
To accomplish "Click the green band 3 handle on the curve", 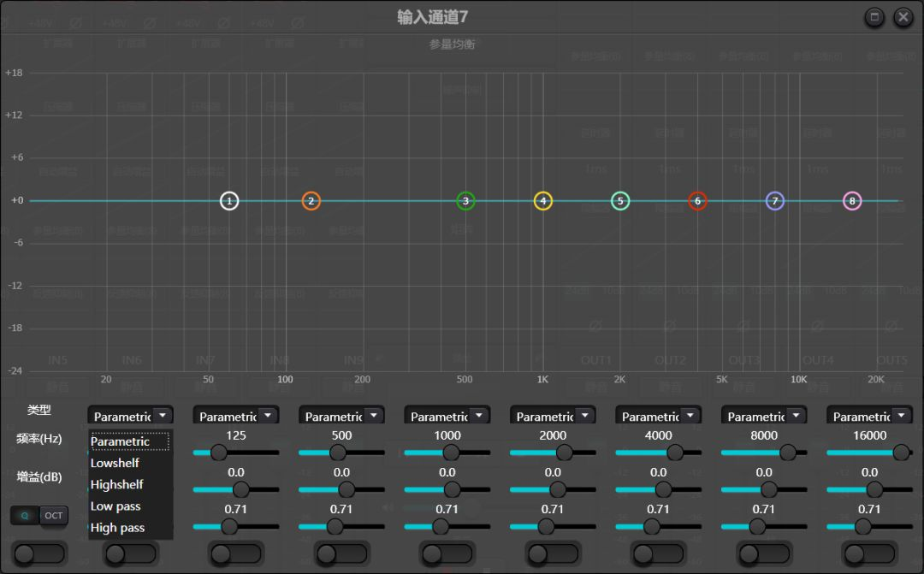I will 465,200.
